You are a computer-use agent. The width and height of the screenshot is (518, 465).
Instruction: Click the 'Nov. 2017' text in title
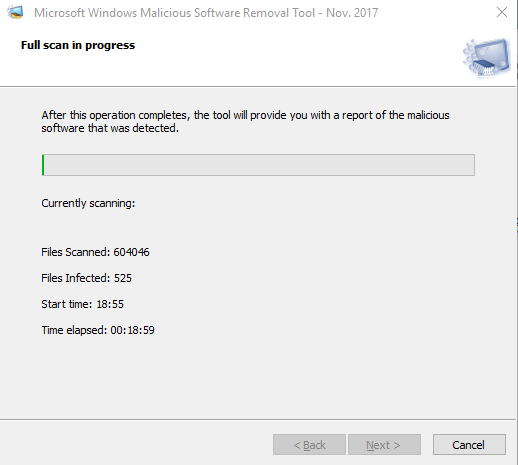coord(352,13)
